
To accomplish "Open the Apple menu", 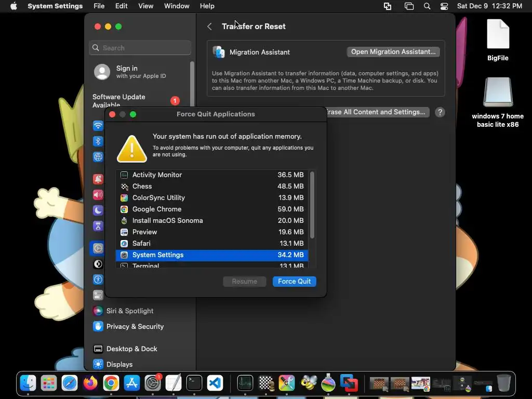I will 14,6.
